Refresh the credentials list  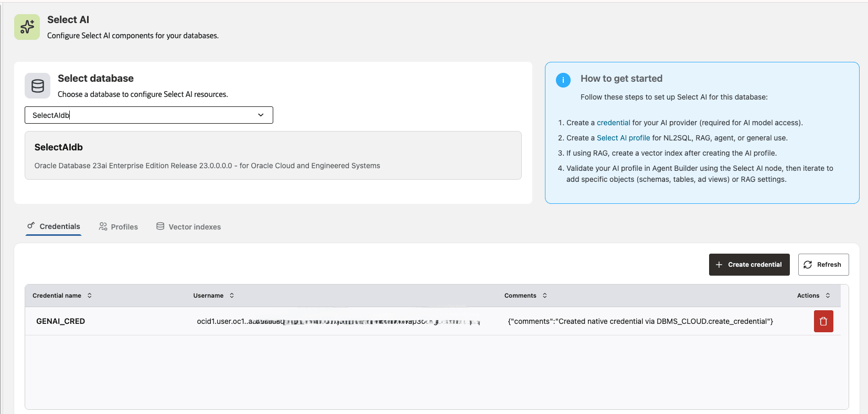point(823,265)
